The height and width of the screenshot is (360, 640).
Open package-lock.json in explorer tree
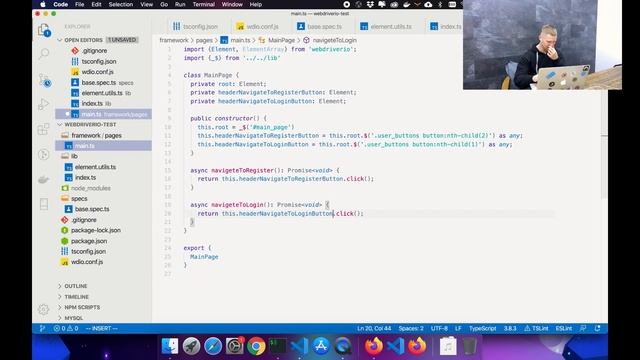[96, 230]
